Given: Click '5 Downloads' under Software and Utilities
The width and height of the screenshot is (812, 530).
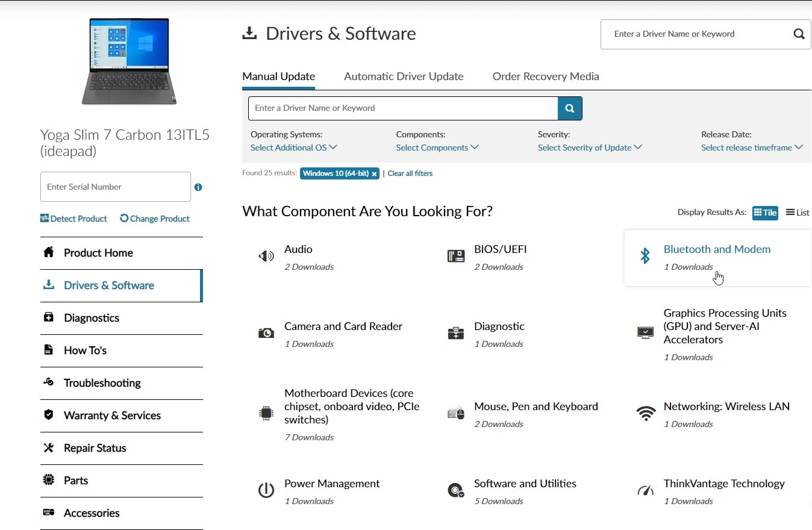Looking at the screenshot, I should [x=499, y=501].
